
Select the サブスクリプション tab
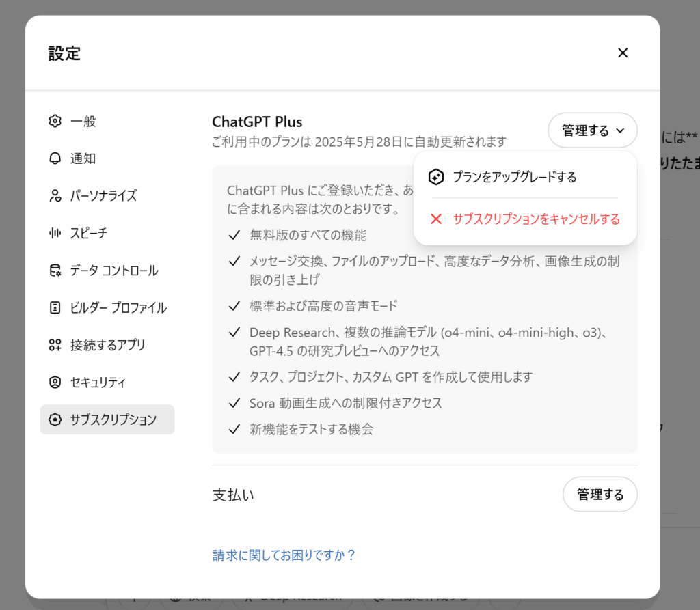coord(107,419)
